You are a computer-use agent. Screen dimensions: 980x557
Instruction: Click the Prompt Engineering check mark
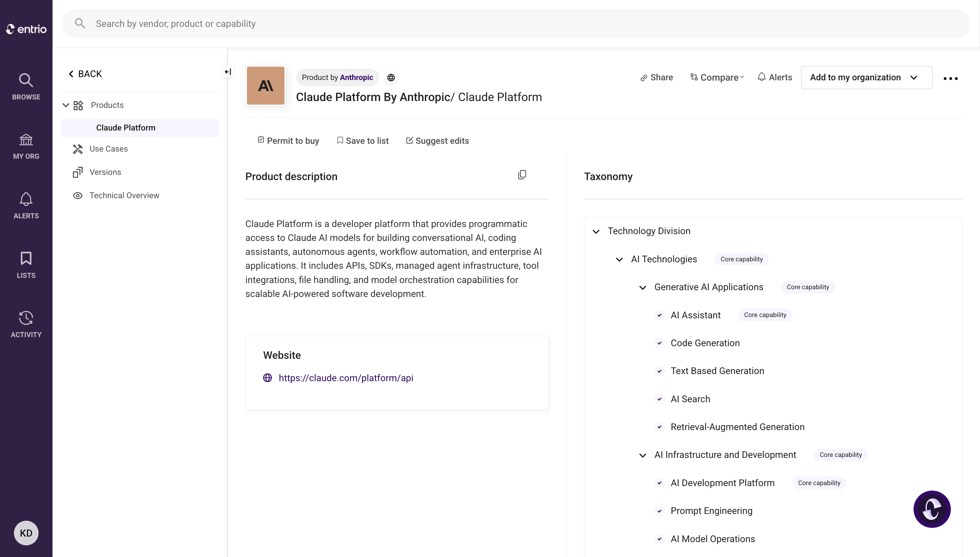tap(659, 511)
